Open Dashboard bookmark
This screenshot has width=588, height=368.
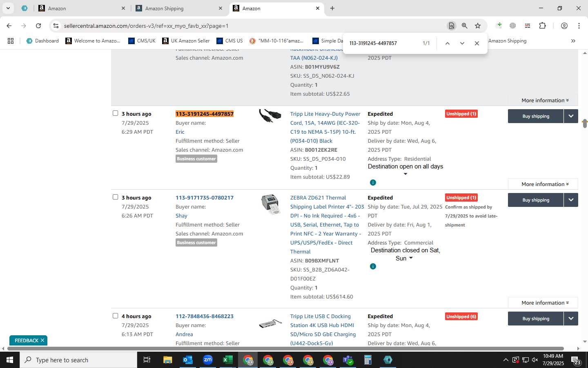click(x=42, y=41)
